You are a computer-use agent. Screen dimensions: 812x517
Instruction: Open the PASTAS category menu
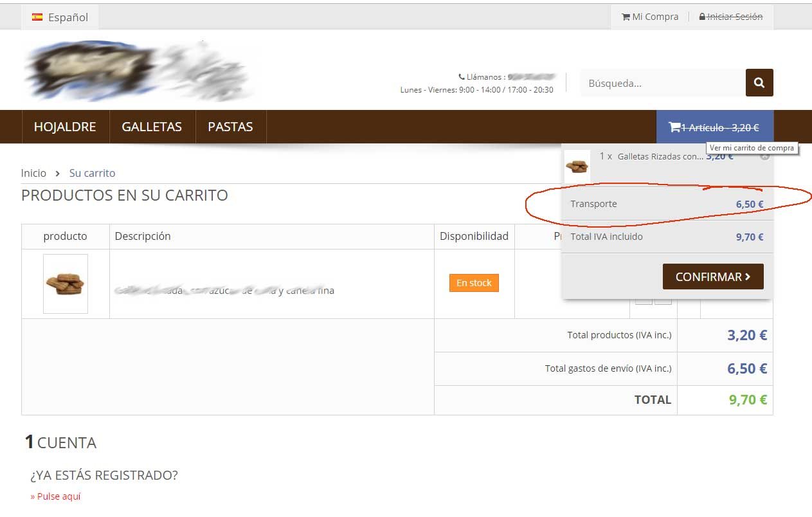230,127
